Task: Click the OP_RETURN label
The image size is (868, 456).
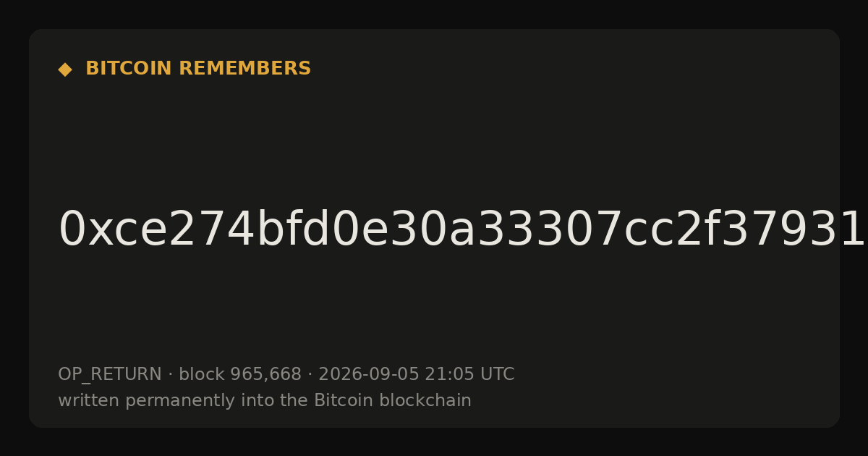Action: (x=110, y=375)
